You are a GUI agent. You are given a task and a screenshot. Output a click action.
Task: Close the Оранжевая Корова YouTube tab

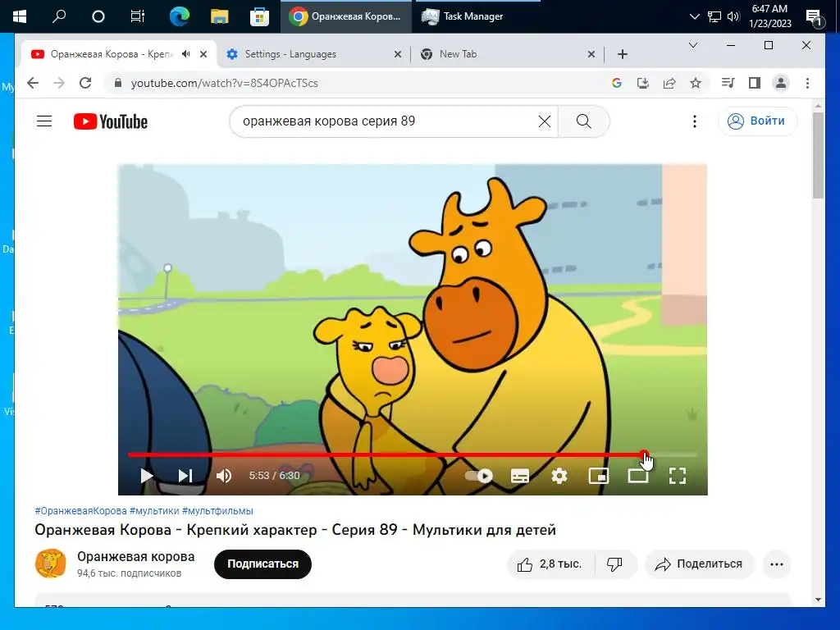pos(203,54)
